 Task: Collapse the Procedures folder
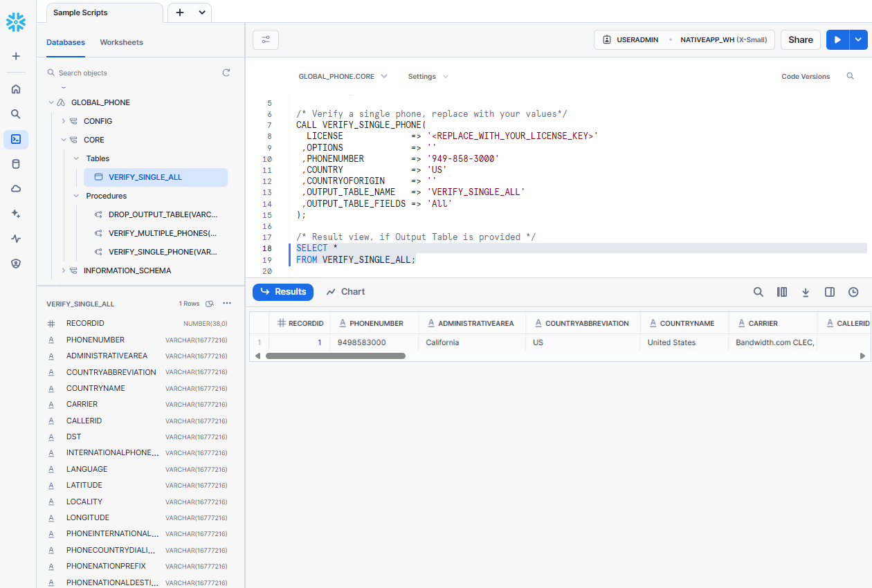point(76,196)
